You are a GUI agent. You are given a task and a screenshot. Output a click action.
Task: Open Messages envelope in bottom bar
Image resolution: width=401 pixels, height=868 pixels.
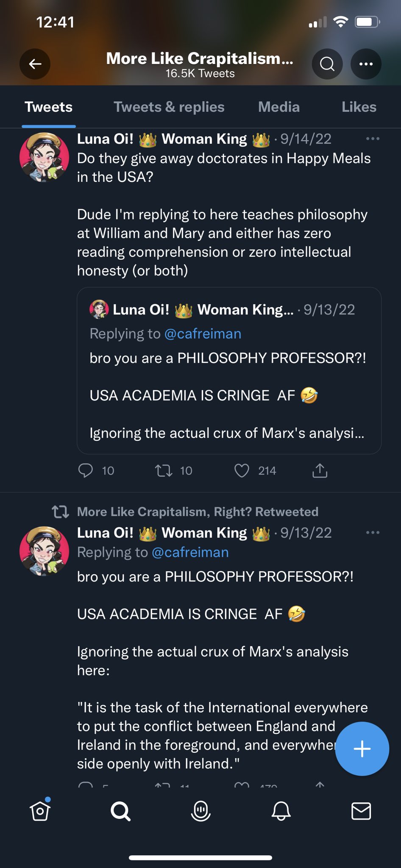(361, 811)
